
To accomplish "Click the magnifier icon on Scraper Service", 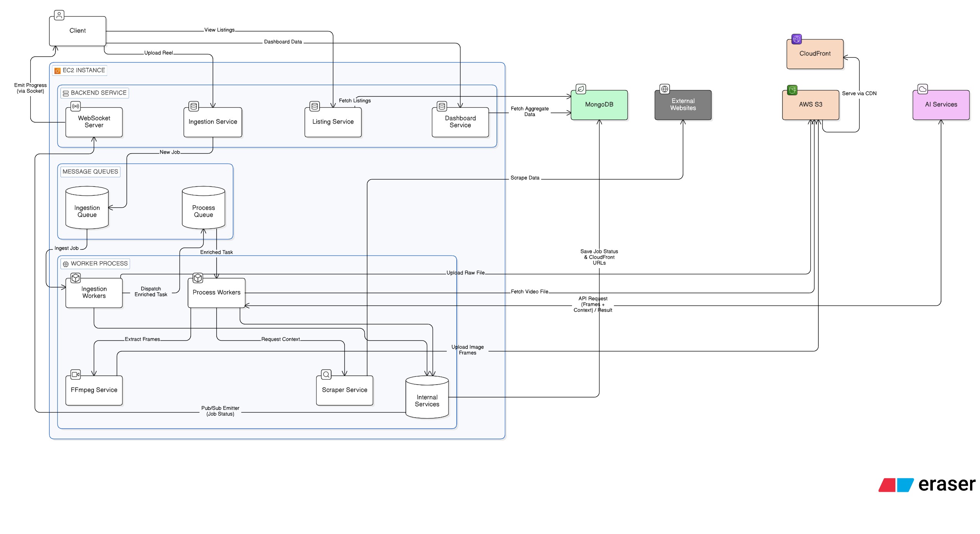I will pos(326,374).
